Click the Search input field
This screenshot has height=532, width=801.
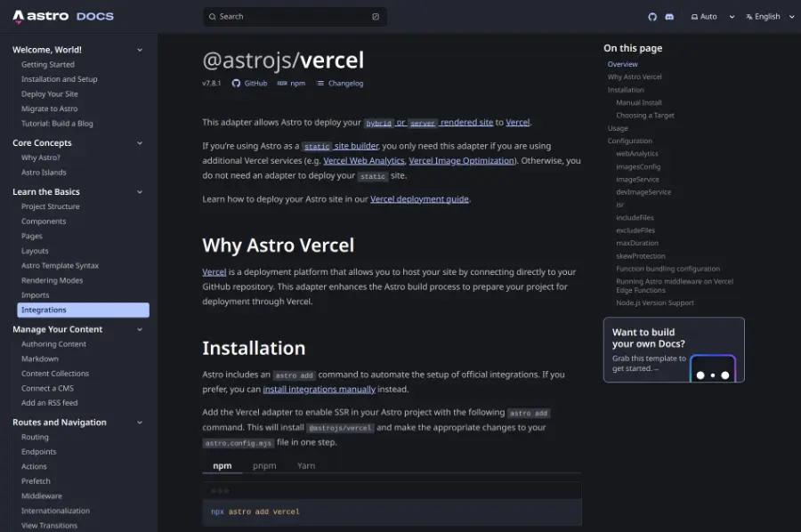(x=294, y=17)
